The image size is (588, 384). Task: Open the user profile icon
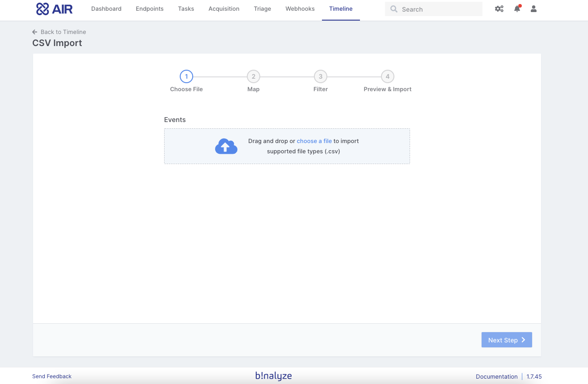(x=533, y=9)
